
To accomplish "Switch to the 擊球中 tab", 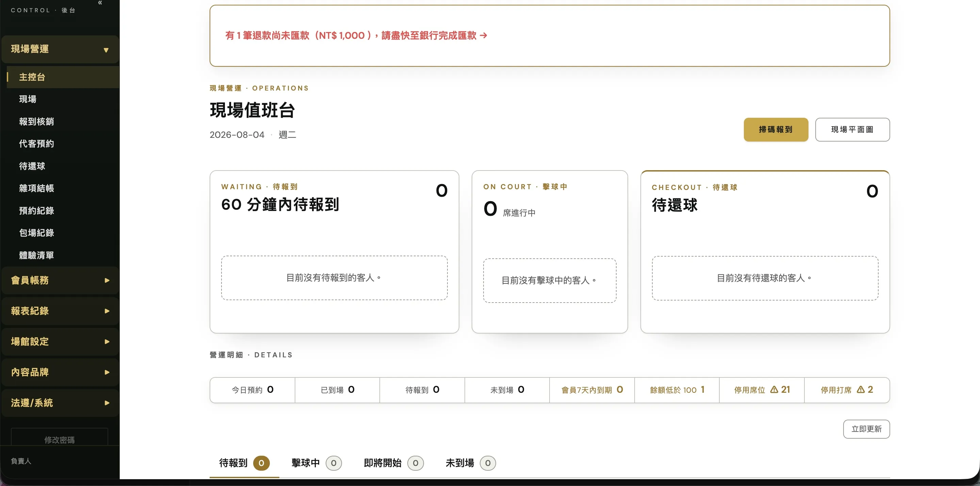I will pos(316,463).
